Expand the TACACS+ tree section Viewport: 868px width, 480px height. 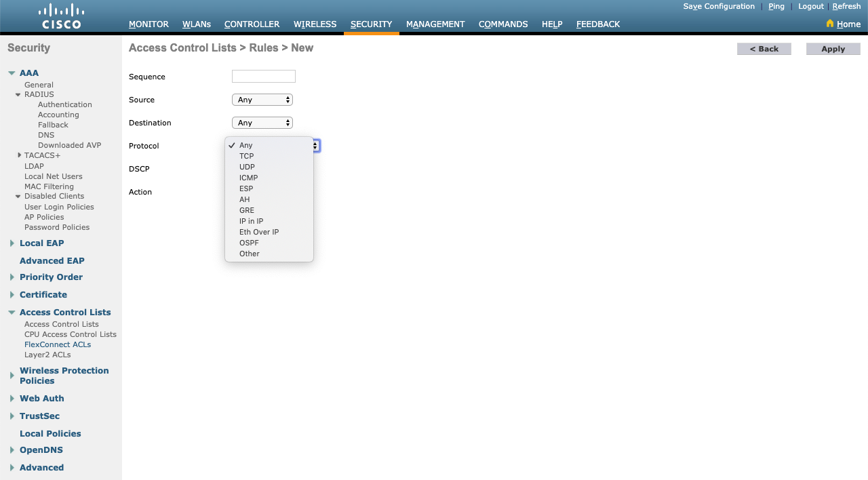pyautogui.click(x=19, y=155)
